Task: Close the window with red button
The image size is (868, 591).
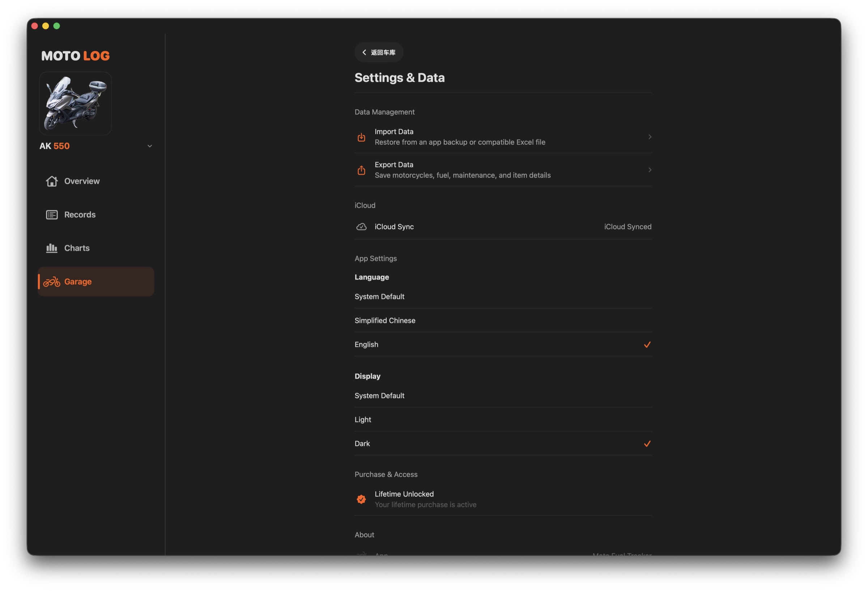Action: 35,26
